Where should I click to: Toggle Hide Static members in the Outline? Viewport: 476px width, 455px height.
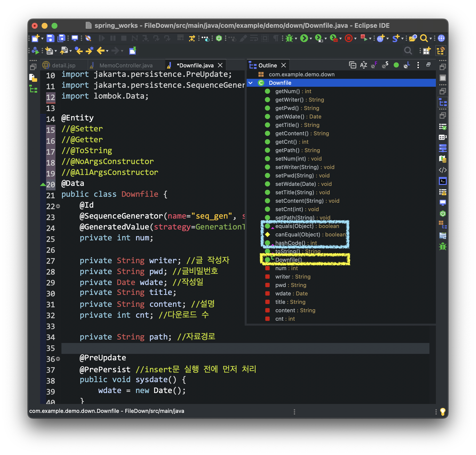385,65
